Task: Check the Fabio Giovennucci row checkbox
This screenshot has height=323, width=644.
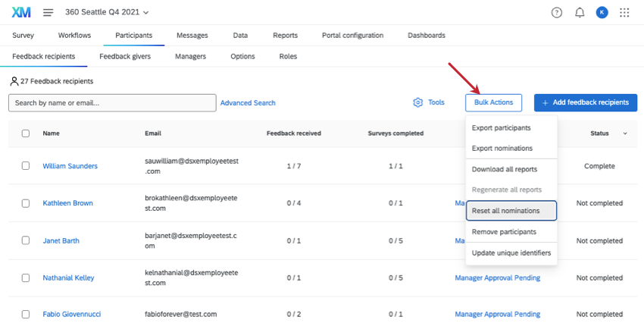Action: tap(26, 315)
